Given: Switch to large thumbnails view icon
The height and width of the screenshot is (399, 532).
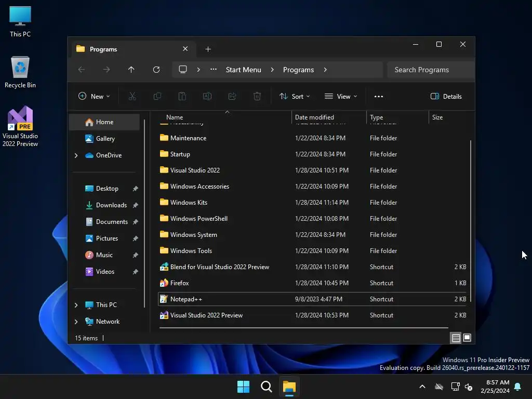Looking at the screenshot, I should [x=467, y=338].
